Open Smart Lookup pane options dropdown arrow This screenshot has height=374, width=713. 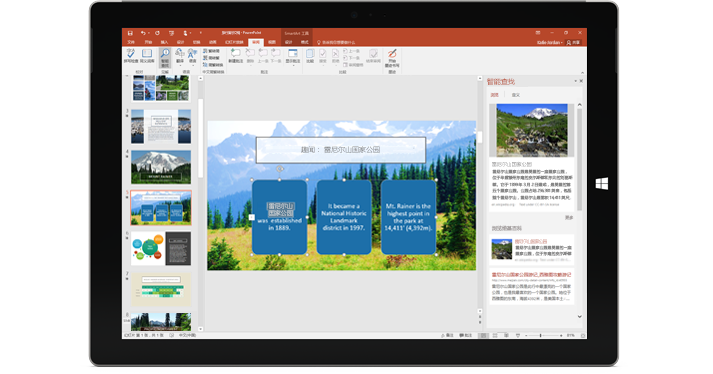[x=575, y=81]
